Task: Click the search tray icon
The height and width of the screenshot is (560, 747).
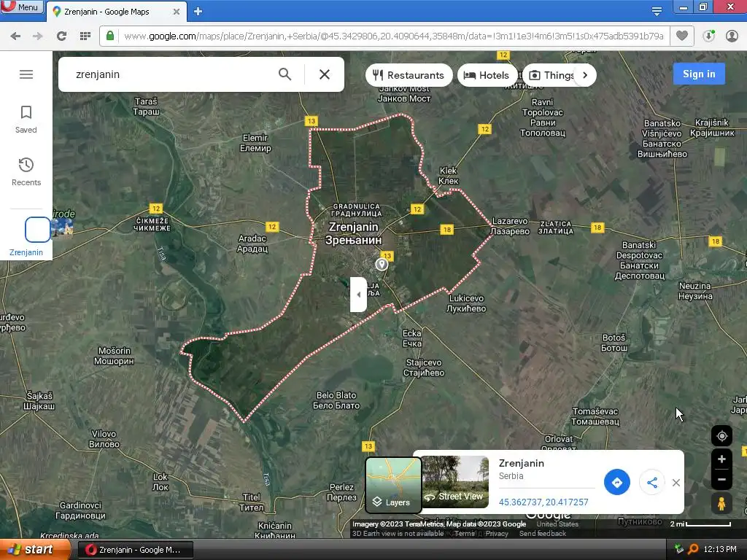Action: tap(693, 550)
